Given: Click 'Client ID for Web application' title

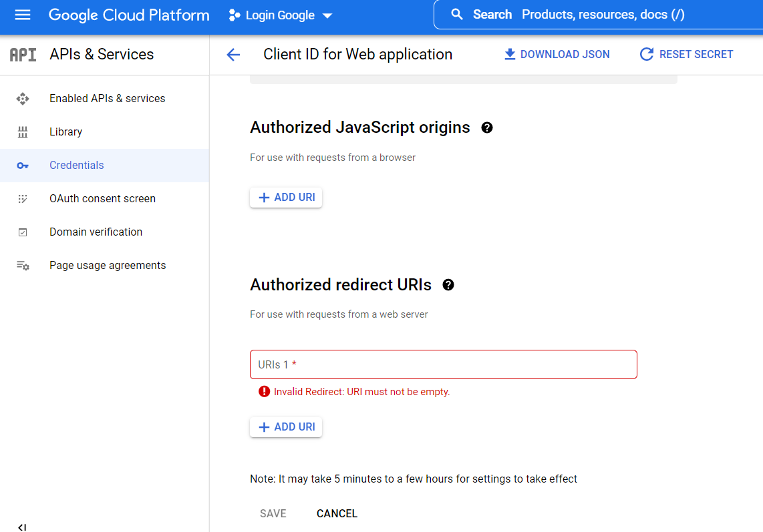Looking at the screenshot, I should (357, 55).
